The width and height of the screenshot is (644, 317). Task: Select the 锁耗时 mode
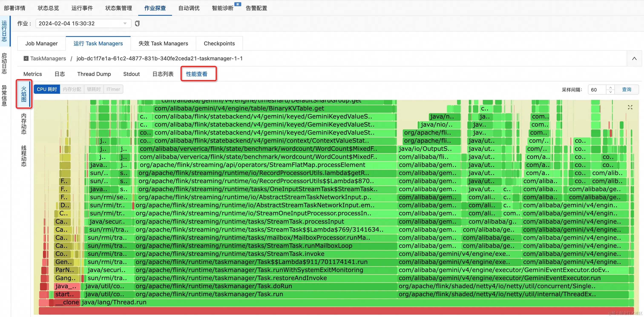(x=94, y=89)
